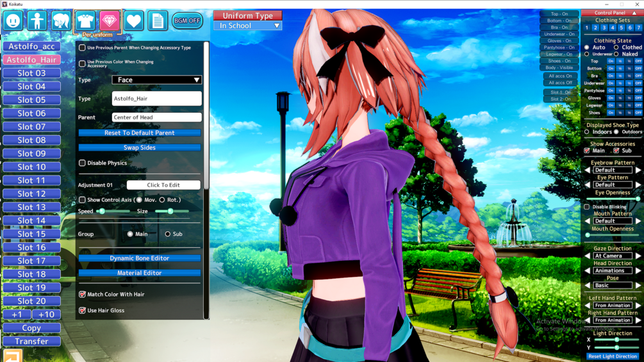Check Show Control Axis
644x362 pixels.
(82, 200)
